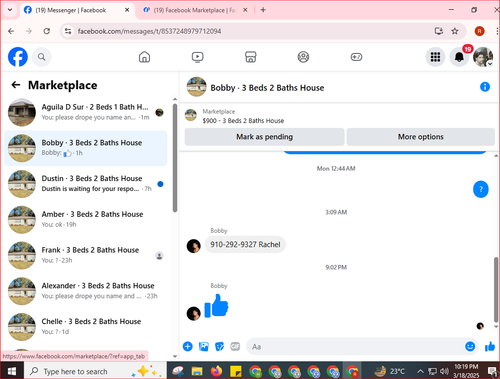Send a thumbs up like

[x=490, y=347]
